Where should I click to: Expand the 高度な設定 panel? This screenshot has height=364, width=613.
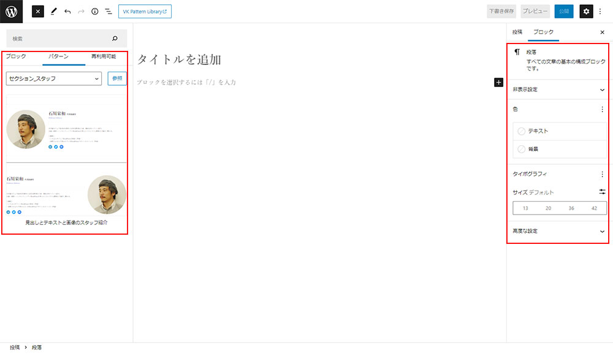(558, 231)
